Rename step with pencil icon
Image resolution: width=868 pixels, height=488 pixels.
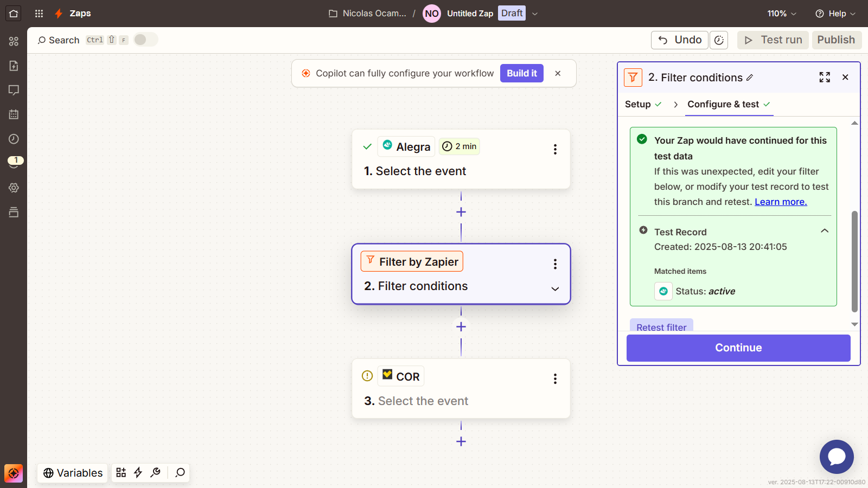coord(750,78)
